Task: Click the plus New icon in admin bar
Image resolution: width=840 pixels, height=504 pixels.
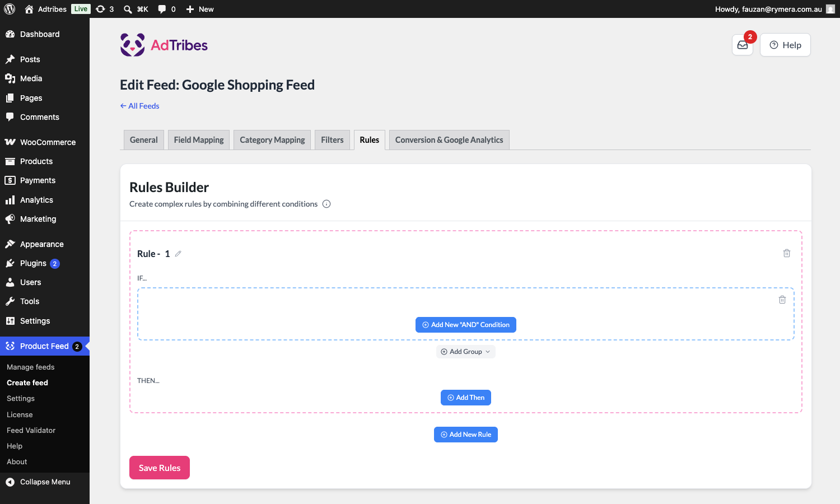Action: tap(190, 9)
